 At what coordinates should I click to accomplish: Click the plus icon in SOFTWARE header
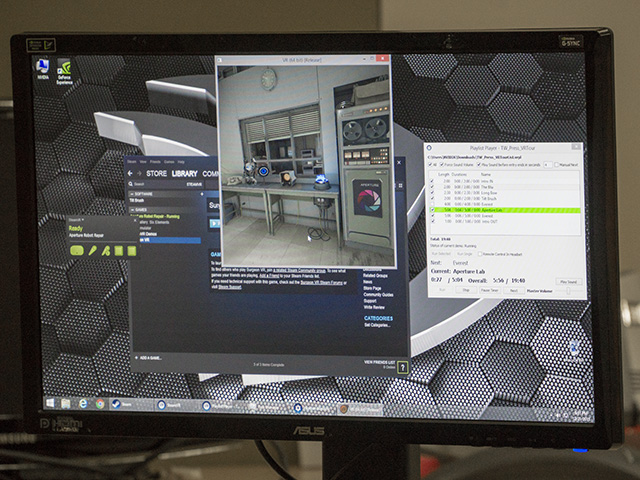point(202,194)
